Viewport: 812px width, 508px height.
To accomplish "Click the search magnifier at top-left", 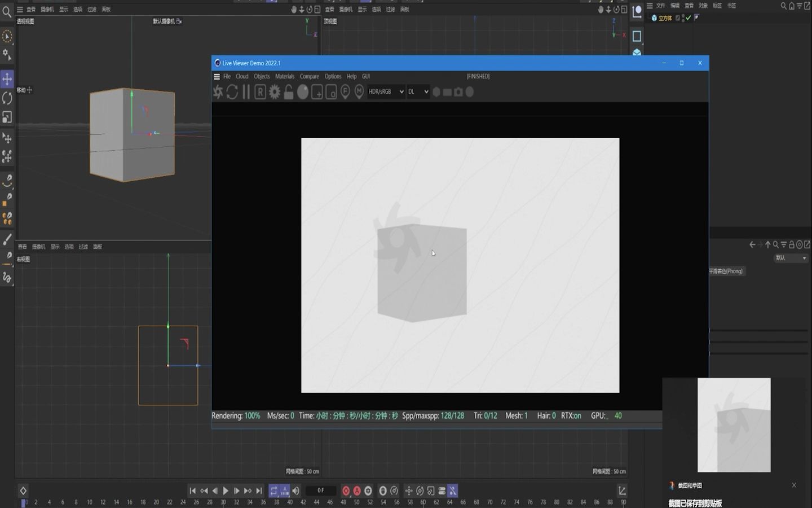I will pos(7,11).
